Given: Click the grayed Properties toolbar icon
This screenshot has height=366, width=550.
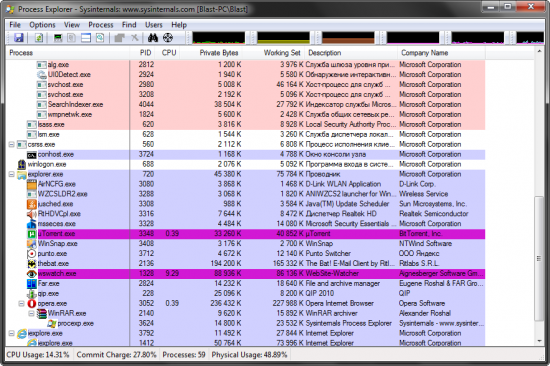Looking at the screenshot, I should click(x=120, y=38).
